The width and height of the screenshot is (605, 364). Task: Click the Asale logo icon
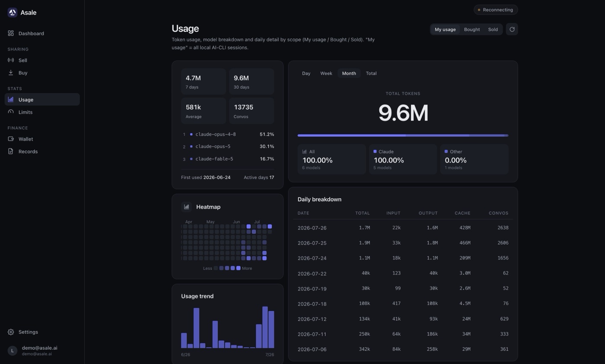[12, 13]
